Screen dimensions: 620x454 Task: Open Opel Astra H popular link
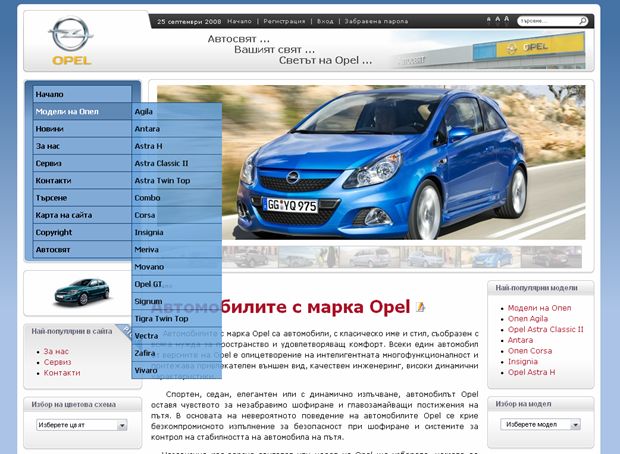click(531, 372)
